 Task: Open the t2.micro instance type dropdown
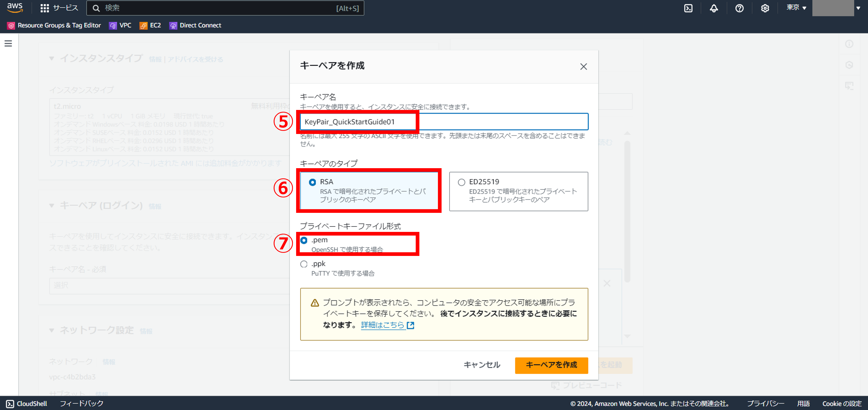pyautogui.click(x=169, y=127)
